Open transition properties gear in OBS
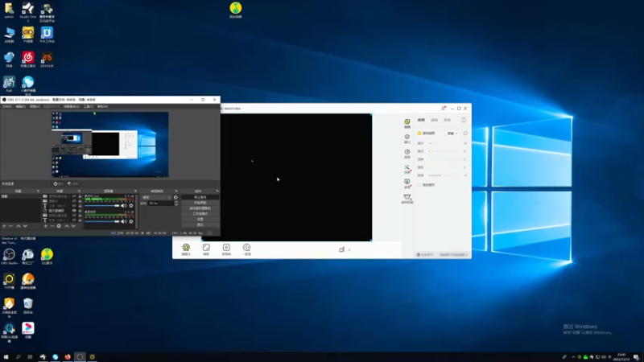644x362 pixels. point(175,197)
